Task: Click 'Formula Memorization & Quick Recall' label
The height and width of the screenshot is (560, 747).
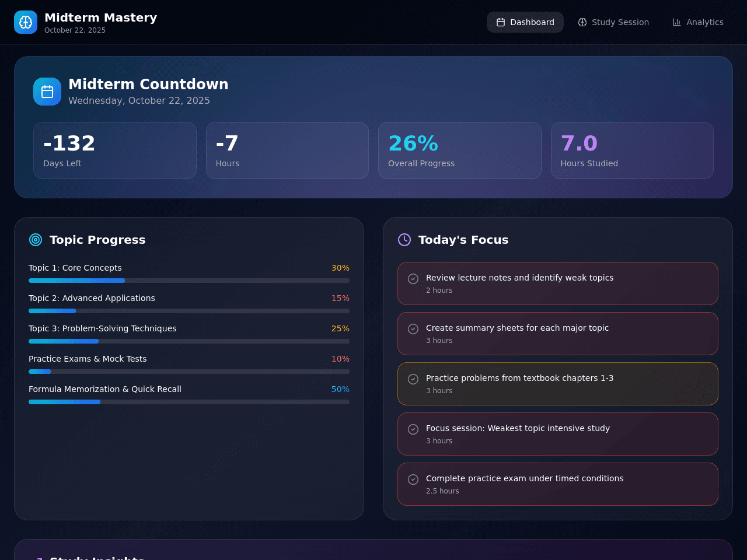Action: coord(105,389)
